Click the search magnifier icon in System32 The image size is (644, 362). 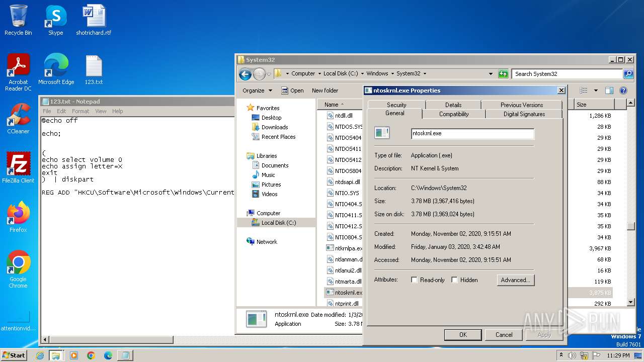tap(628, 74)
